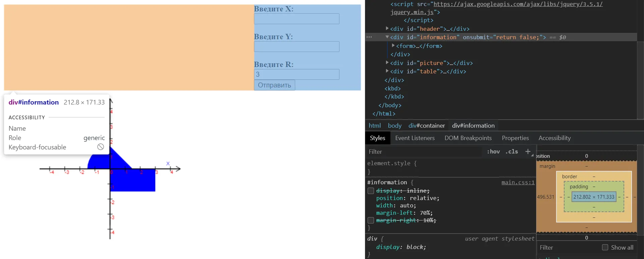Viewport: 644px width, 259px height.
Task: Expand the div id="picture" node
Action: pyautogui.click(x=387, y=63)
